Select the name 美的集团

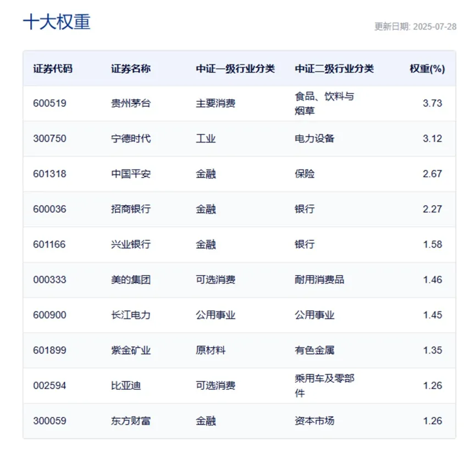coord(131,279)
